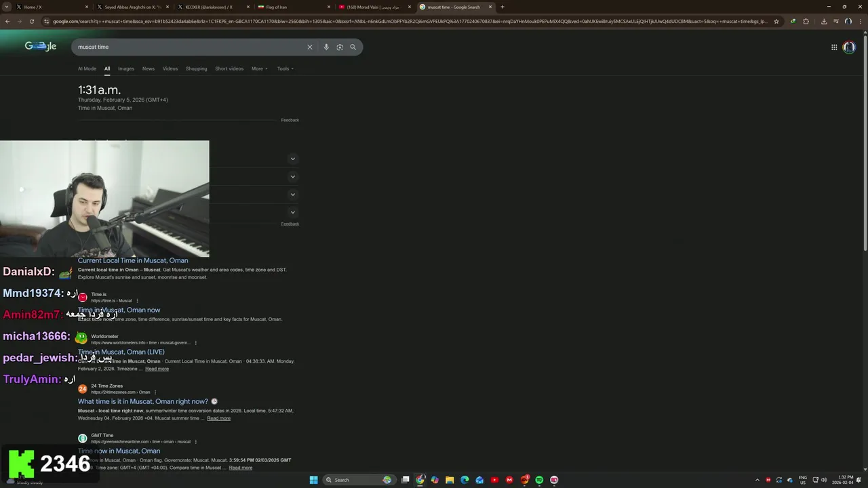This screenshot has height=488, width=868.
Task: Click the ENG US language indicator
Action: (x=803, y=480)
